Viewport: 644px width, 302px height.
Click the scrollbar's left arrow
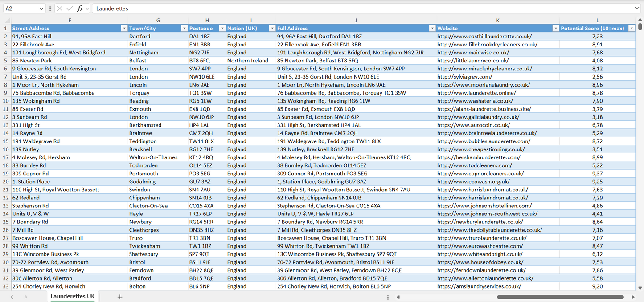coord(398,296)
